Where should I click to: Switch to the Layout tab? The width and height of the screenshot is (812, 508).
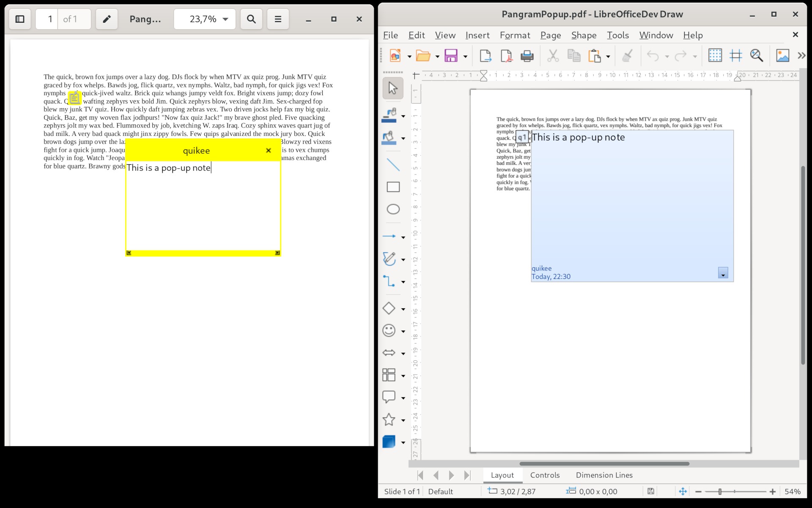501,475
